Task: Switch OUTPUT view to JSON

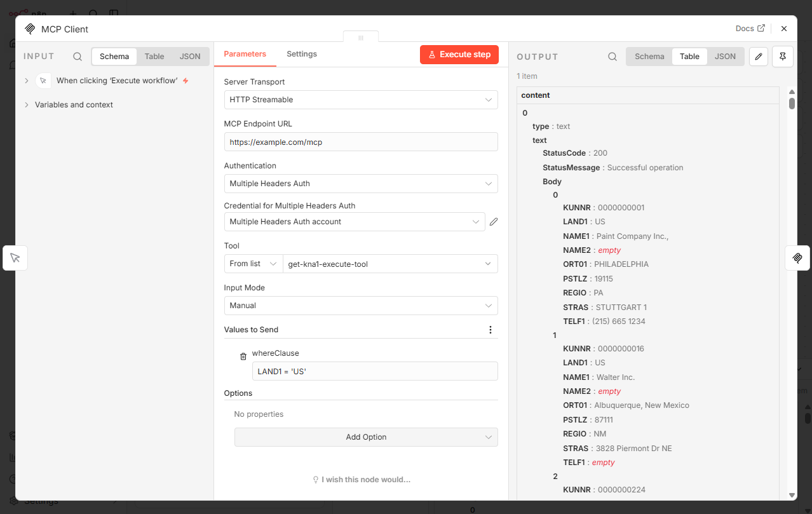Action: tap(725, 57)
